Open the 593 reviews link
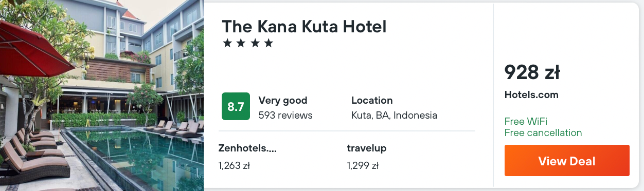The height and width of the screenshot is (191, 644). [285, 115]
